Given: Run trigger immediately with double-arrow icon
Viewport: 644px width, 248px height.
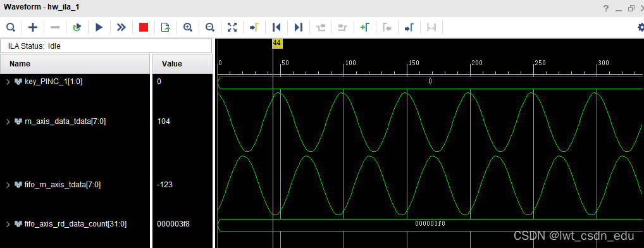Looking at the screenshot, I should coord(121,27).
